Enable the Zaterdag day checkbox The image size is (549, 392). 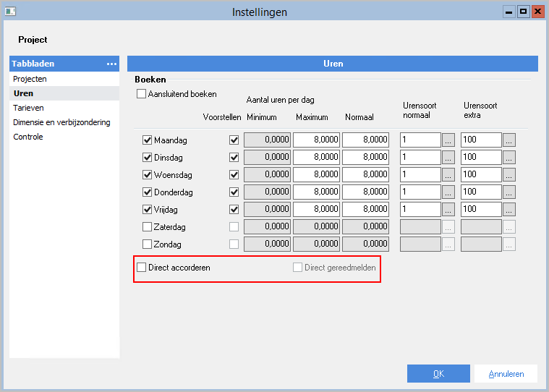pos(147,227)
